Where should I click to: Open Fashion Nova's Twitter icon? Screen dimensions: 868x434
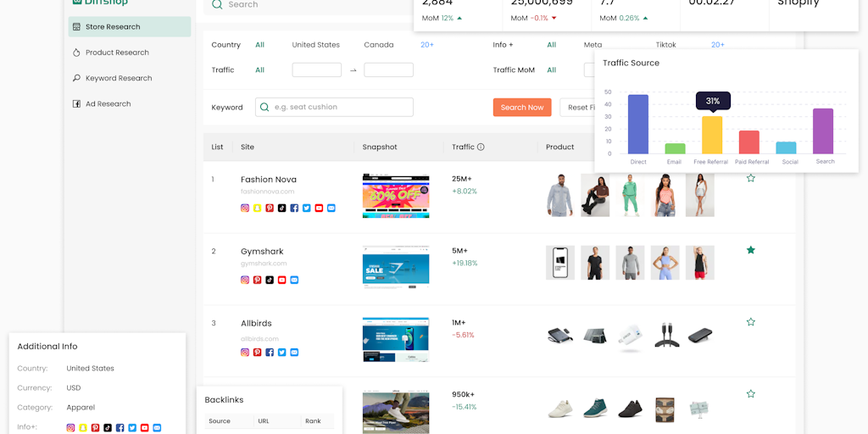click(x=307, y=209)
